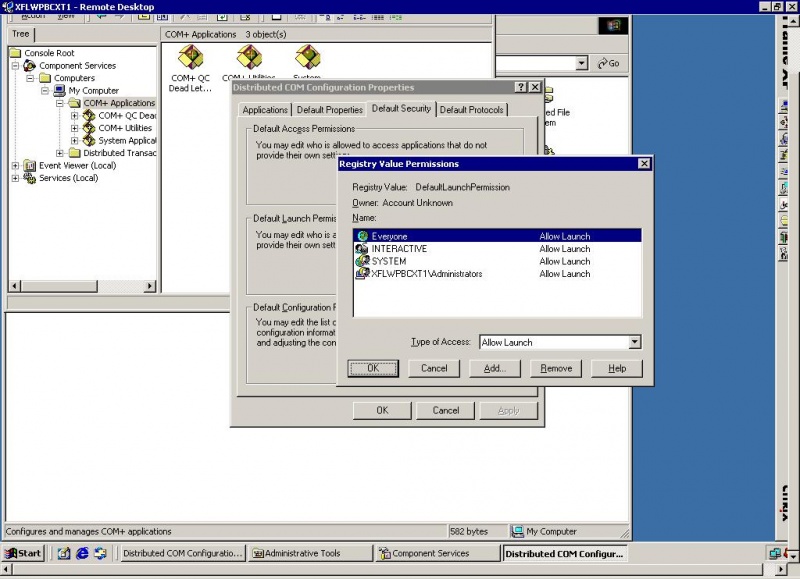Select the SYSTEM account icon
The width and height of the screenshot is (800, 579).
pos(362,261)
